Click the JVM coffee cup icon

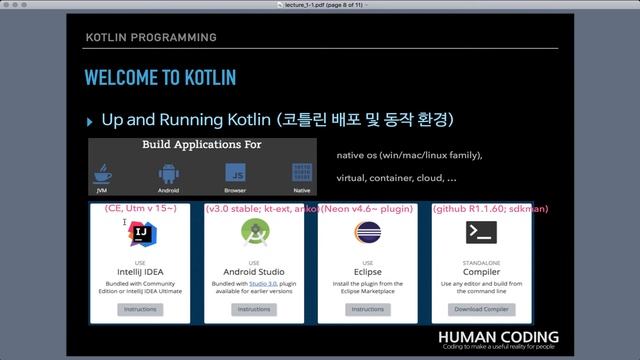102,174
